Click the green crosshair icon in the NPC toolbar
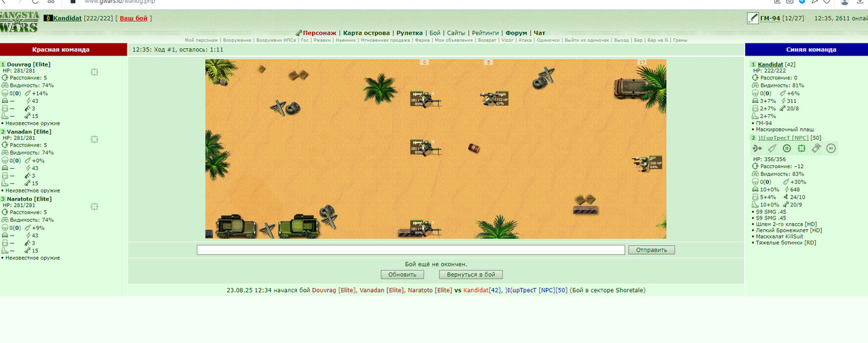Image resolution: width=868 pixels, height=343 pixels. [802, 148]
